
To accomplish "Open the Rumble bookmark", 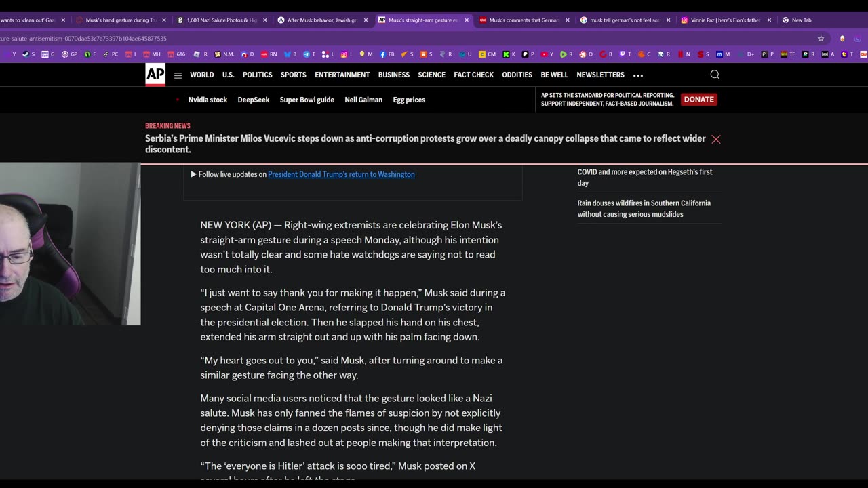I will [x=566, y=54].
